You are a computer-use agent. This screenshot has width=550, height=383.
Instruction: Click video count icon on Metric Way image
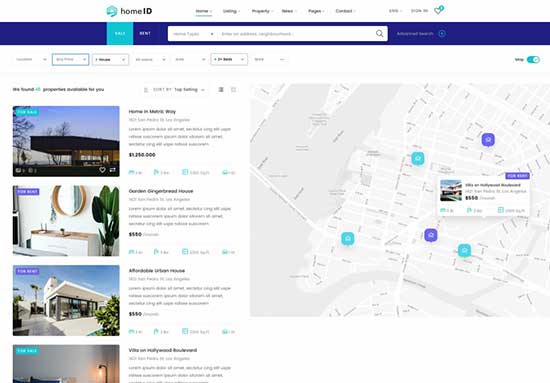[31, 170]
